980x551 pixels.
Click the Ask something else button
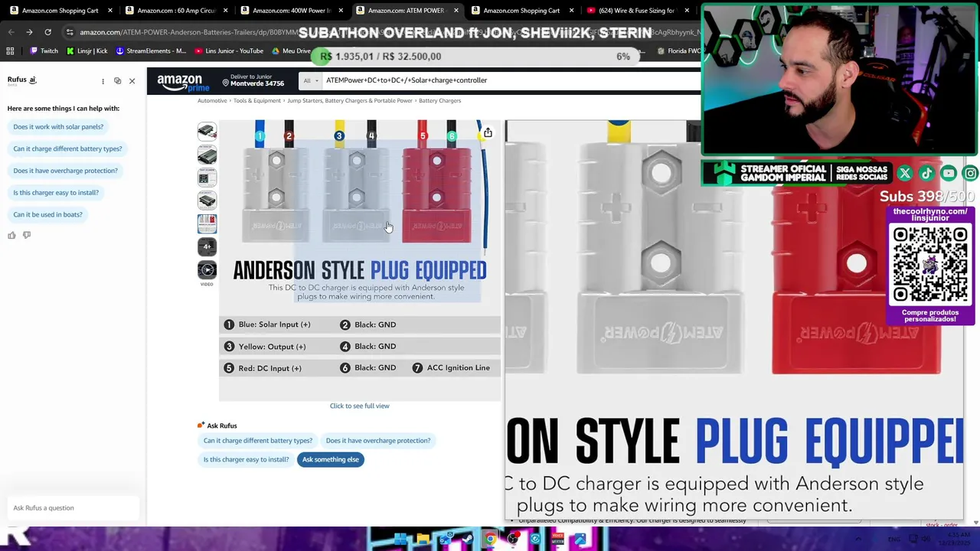[x=330, y=459]
